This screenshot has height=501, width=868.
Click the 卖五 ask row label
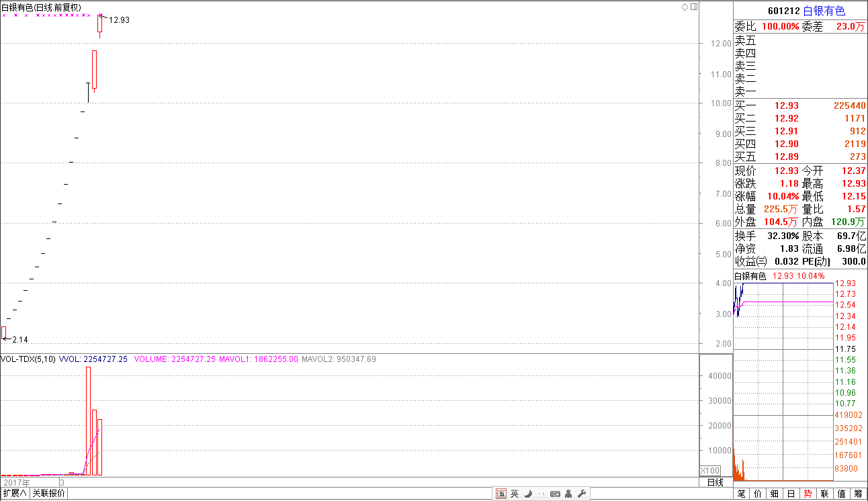click(745, 41)
